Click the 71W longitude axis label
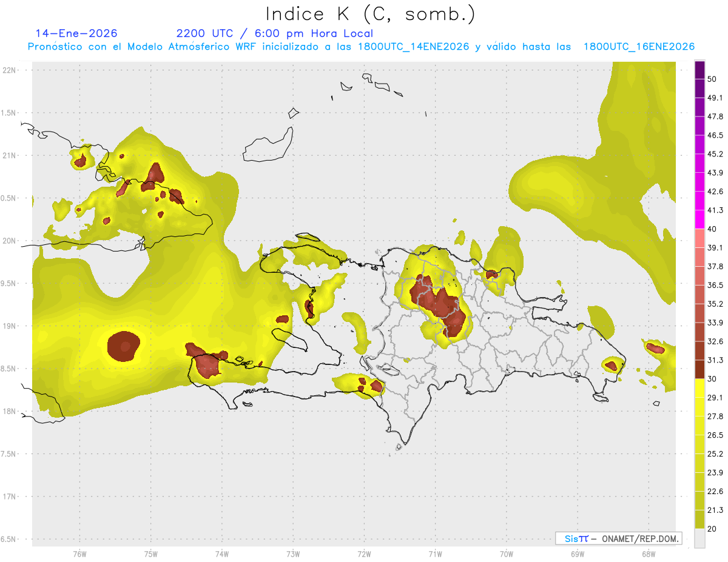 (435, 554)
